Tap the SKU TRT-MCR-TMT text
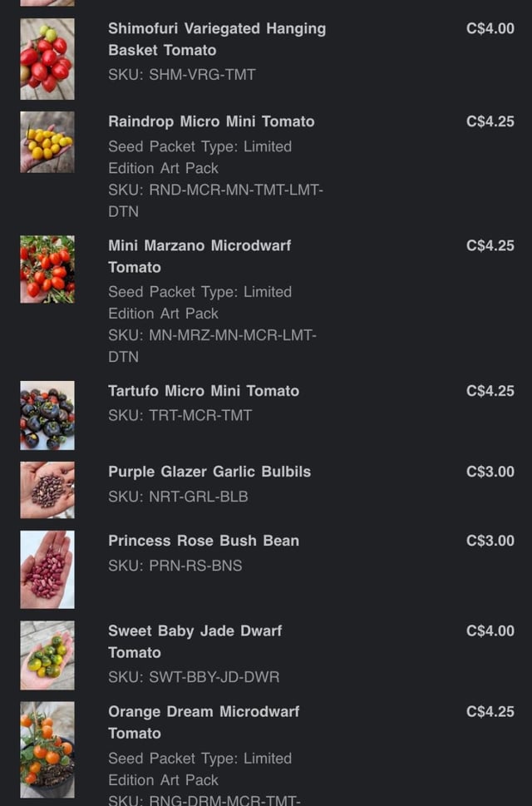Image resolution: width=532 pixels, height=806 pixels. 180,415
